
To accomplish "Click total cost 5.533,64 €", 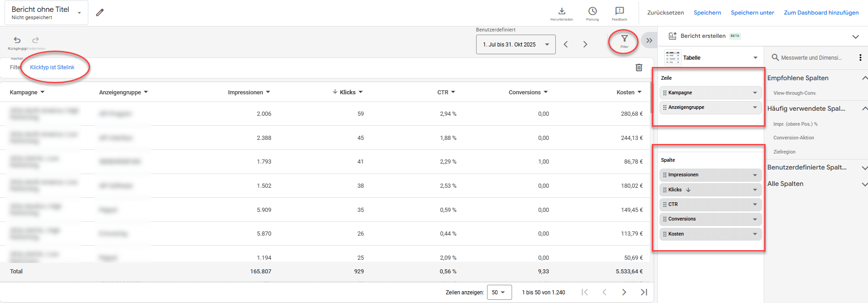I will (629, 272).
